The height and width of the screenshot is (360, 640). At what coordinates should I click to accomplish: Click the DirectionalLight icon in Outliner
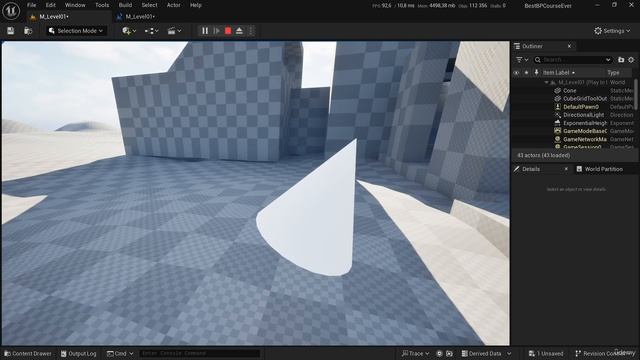tap(558, 115)
